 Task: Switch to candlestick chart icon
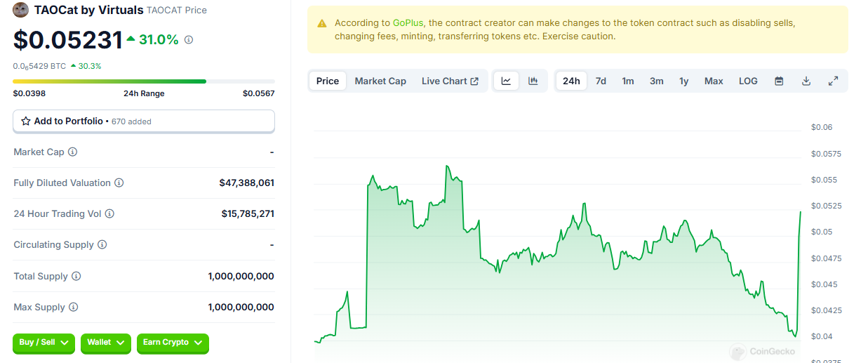click(x=533, y=81)
